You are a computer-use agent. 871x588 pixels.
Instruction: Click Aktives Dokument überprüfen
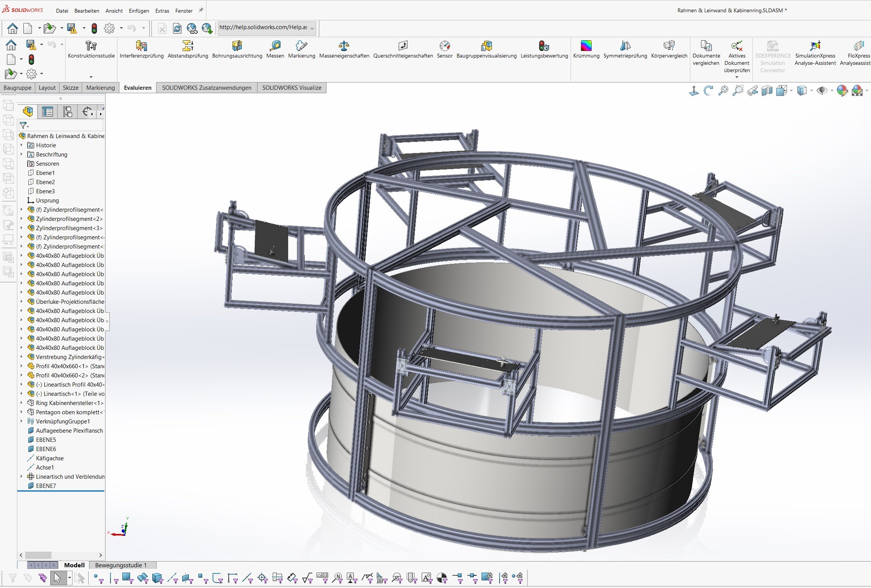click(x=737, y=58)
